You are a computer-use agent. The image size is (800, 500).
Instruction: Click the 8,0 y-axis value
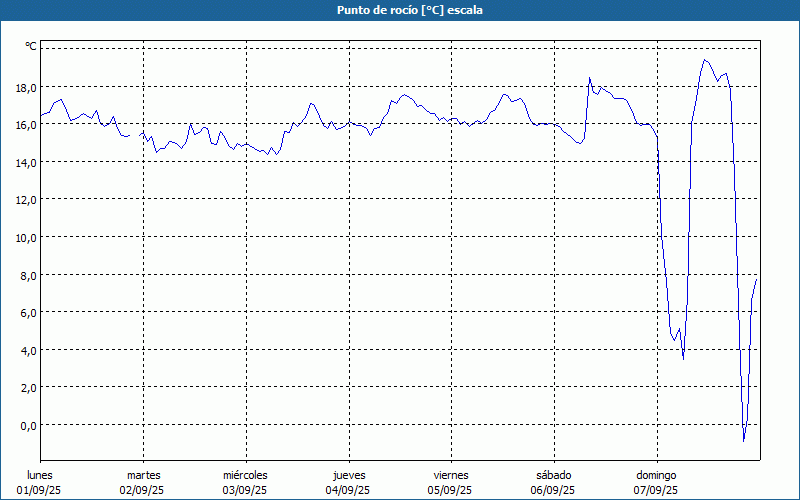click(x=29, y=275)
